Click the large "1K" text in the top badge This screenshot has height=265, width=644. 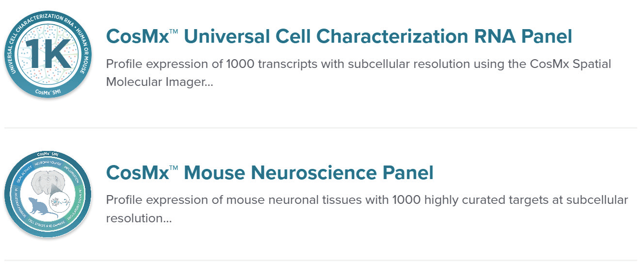pyautogui.click(x=48, y=53)
